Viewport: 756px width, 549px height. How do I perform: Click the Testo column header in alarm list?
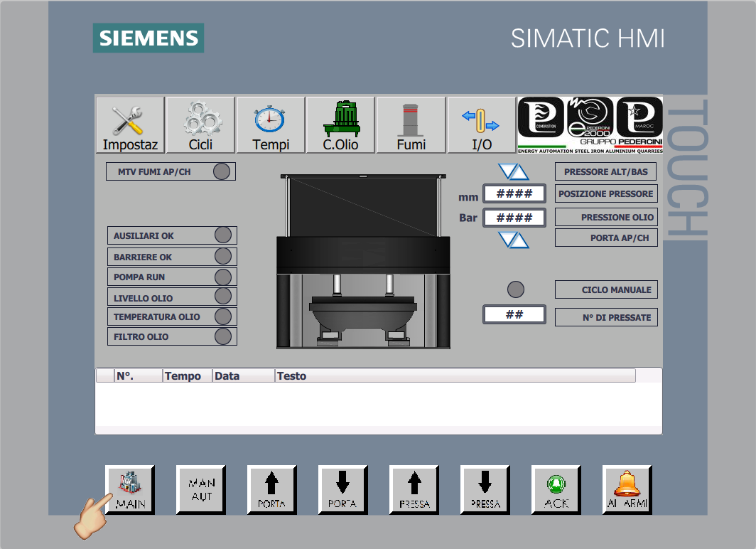pos(455,375)
